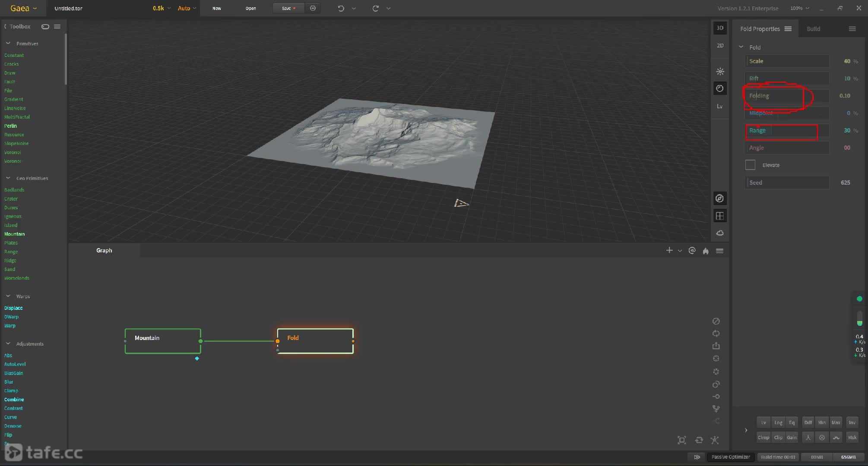Click the Log quick button

(x=778, y=422)
